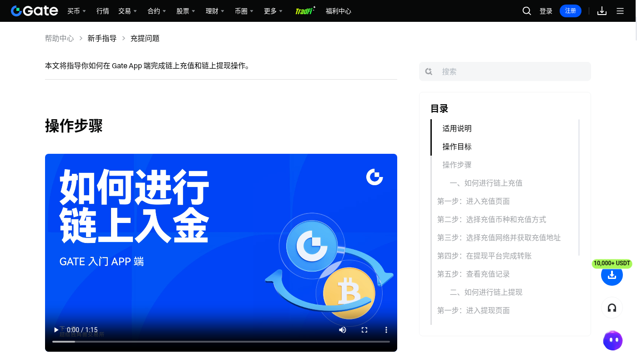Play the video
This screenshot has width=637, height=364.
coord(56,330)
